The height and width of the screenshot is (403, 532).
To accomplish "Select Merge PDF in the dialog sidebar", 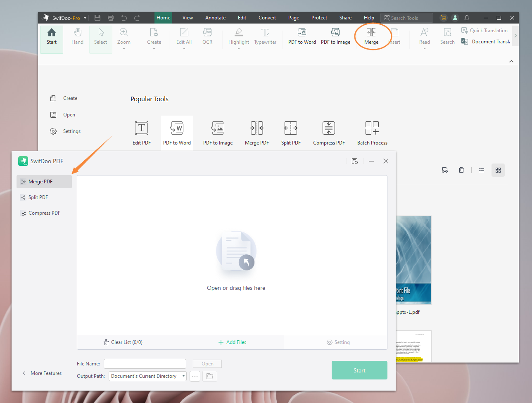I will 44,182.
